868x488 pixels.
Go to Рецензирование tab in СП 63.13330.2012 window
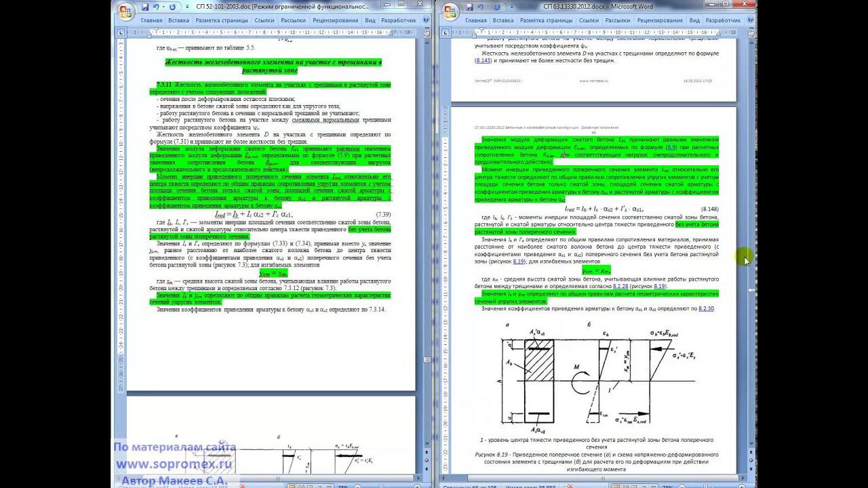[x=660, y=20]
